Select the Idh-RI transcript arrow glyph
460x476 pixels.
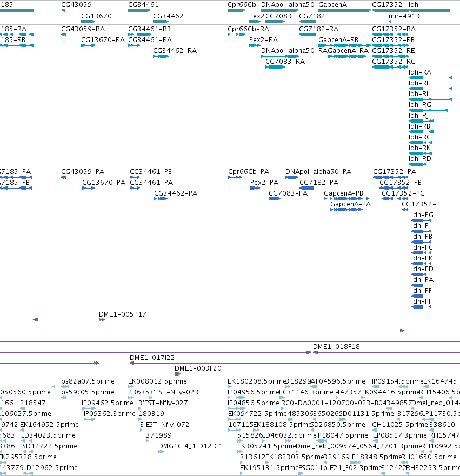coord(430,99)
